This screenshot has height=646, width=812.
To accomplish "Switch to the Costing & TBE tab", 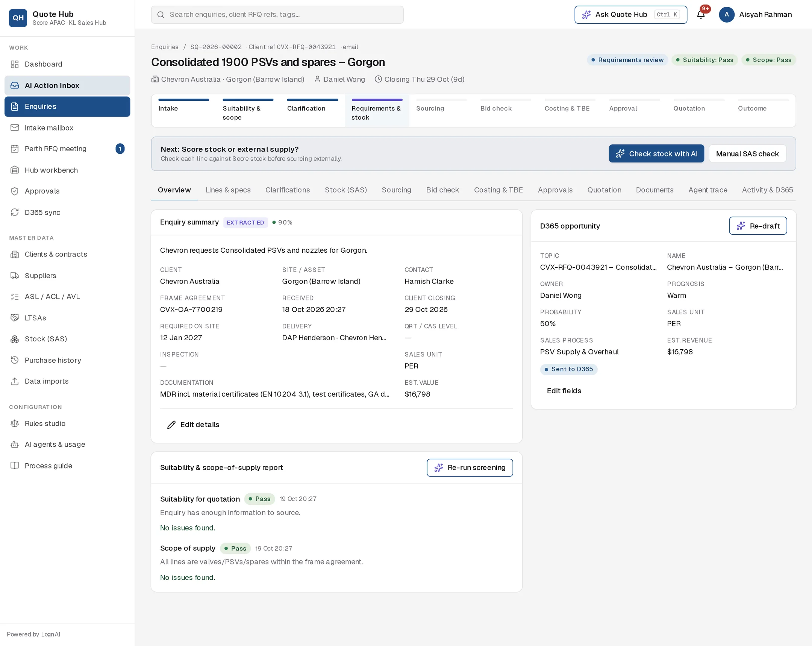I will 498,190.
